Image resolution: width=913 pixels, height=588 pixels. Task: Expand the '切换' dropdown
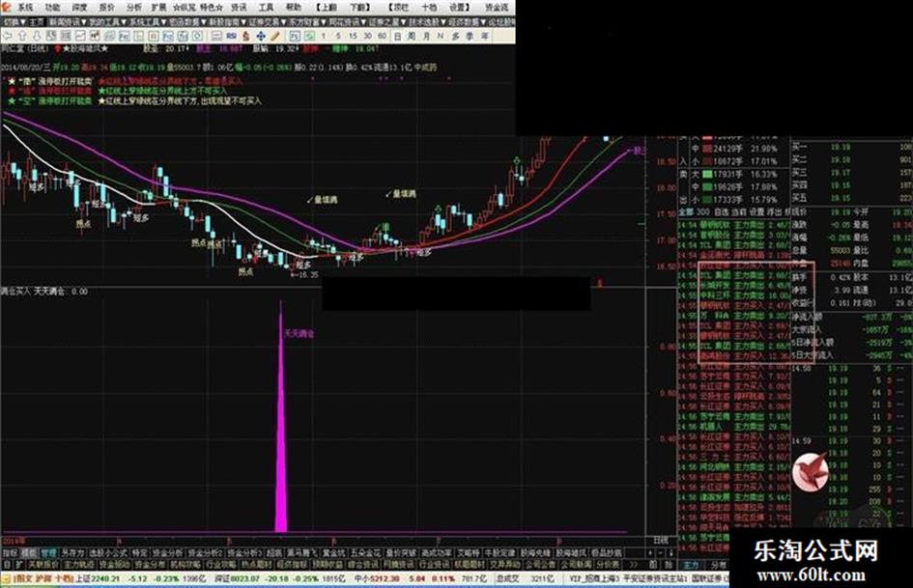point(14,21)
